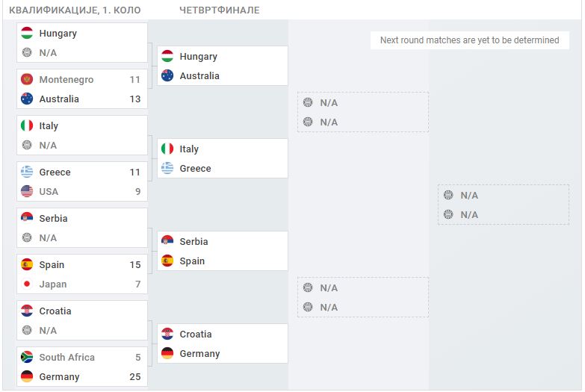Image resolution: width=585 pixels, height=392 pixels.
Task: Click Montenegro flag icon in first round
Action: click(x=27, y=79)
